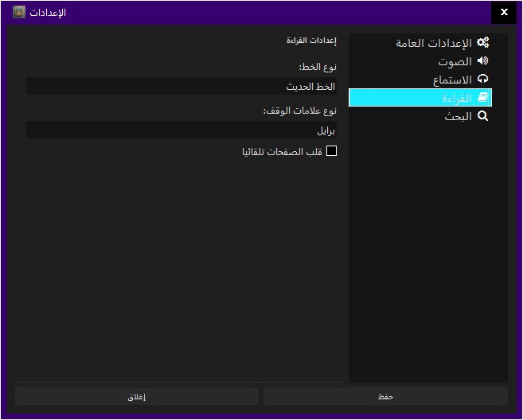Save settings with the حفظ button
This screenshot has height=420, width=523.
click(x=385, y=396)
